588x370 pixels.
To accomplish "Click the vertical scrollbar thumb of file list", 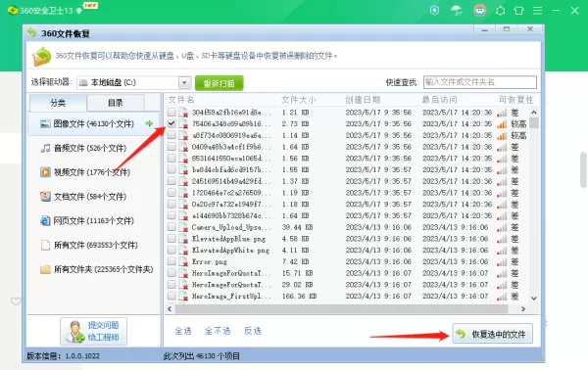I will (534, 122).
